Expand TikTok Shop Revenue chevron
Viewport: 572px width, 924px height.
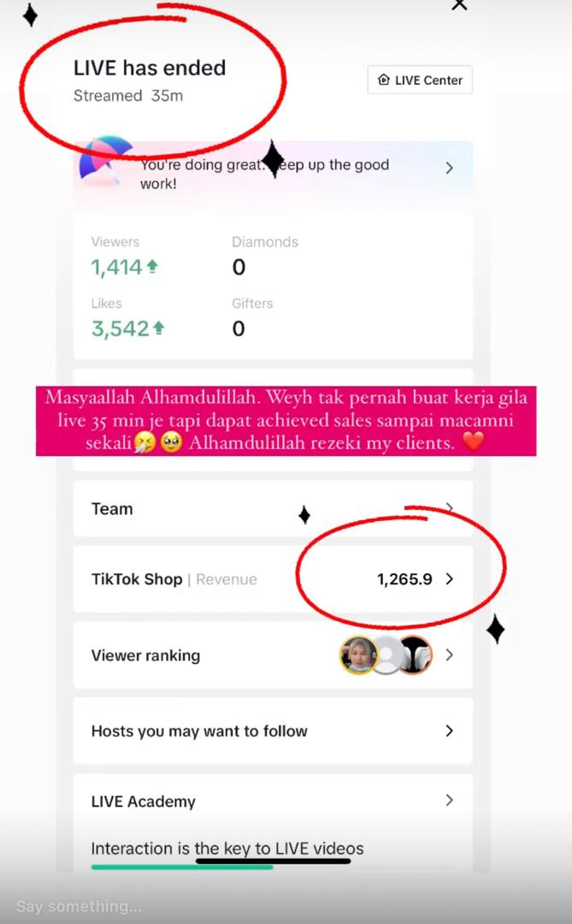[450, 578]
